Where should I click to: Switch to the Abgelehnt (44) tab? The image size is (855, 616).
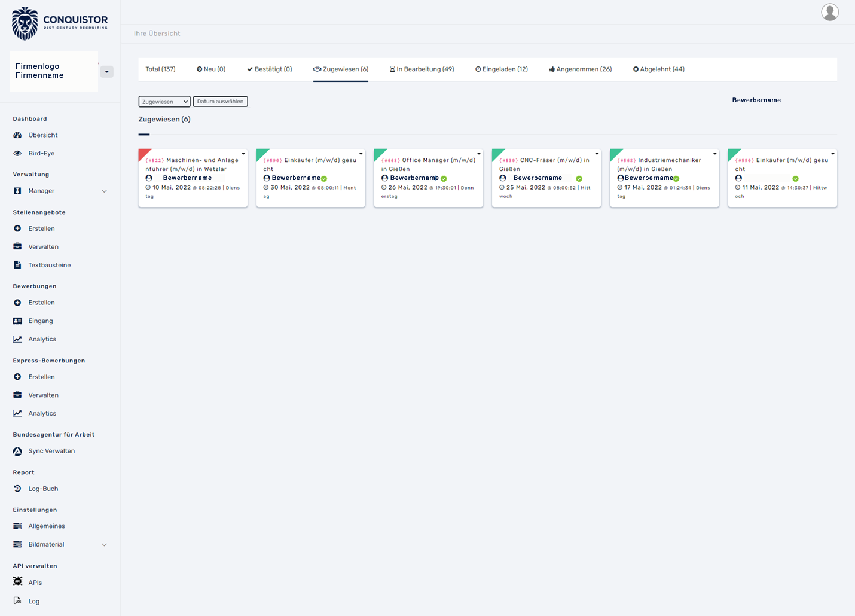coord(659,69)
